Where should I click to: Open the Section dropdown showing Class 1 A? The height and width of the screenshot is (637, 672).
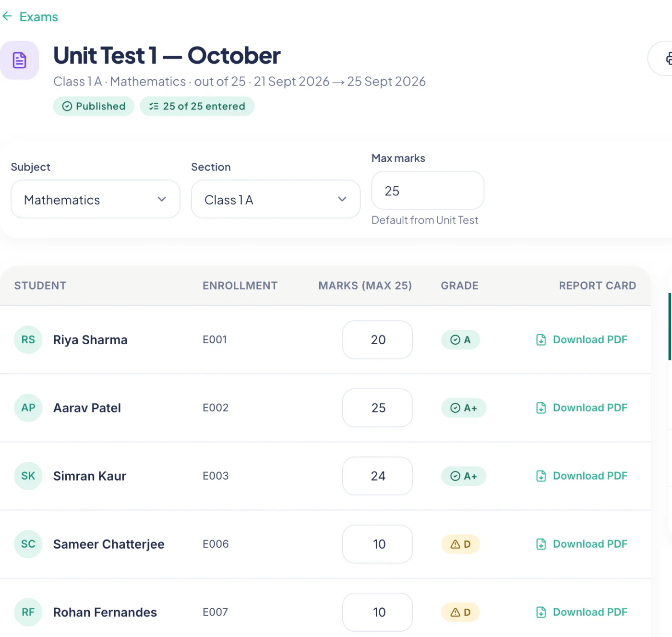tap(276, 199)
